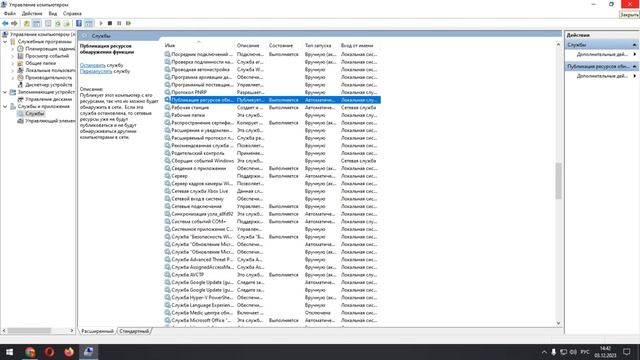Screen dimensions: 640x360
Task: Sort by the Состояние column header
Action: (285, 45)
